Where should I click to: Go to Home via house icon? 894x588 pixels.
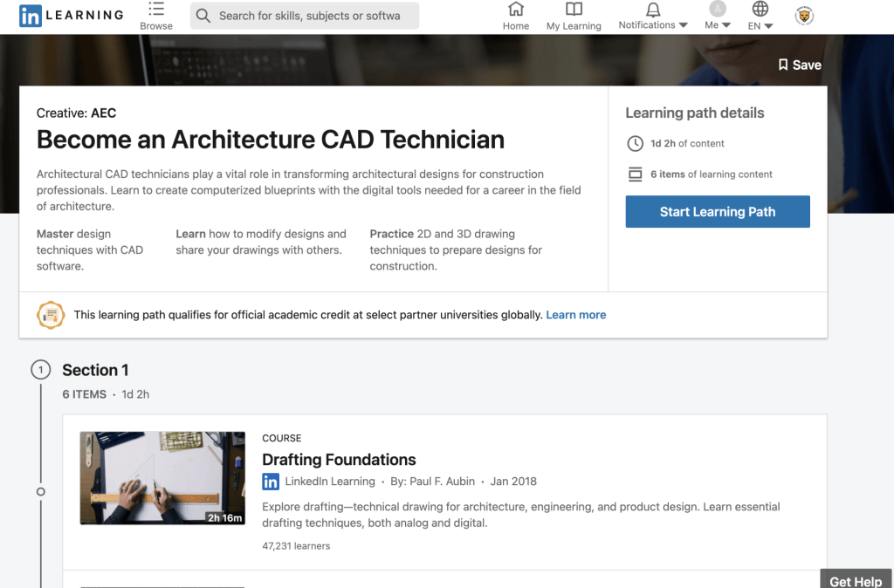point(515,9)
